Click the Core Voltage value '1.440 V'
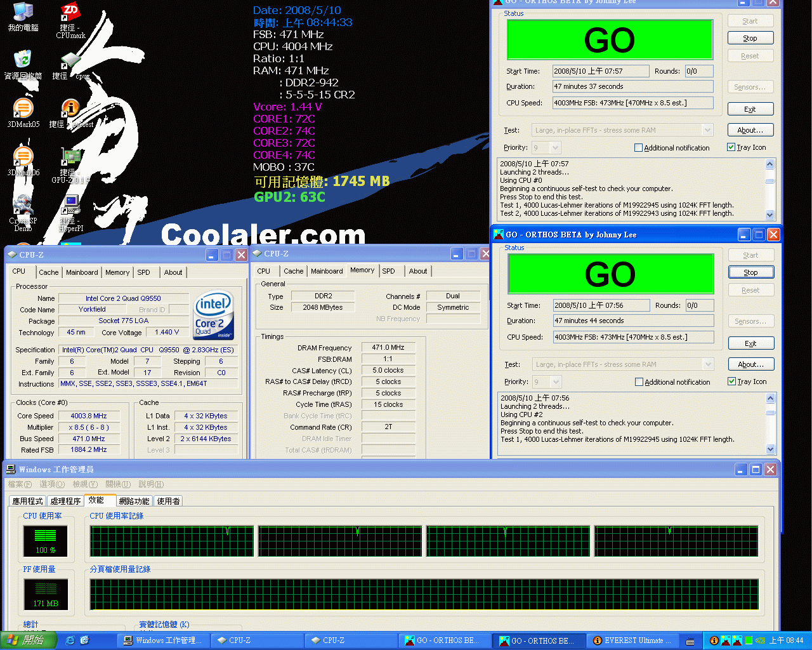 [x=167, y=332]
